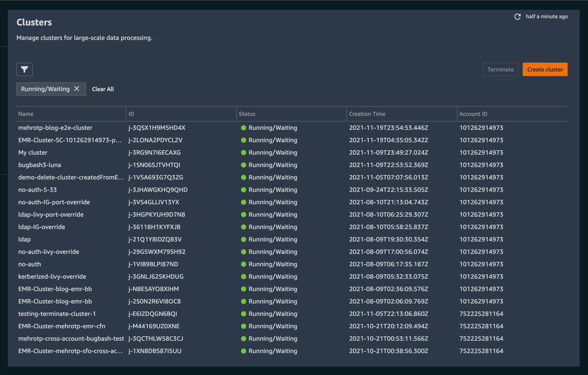Screen dimensions: 588x375
Task: Sort clusters by Account ID column
Action: (473, 114)
